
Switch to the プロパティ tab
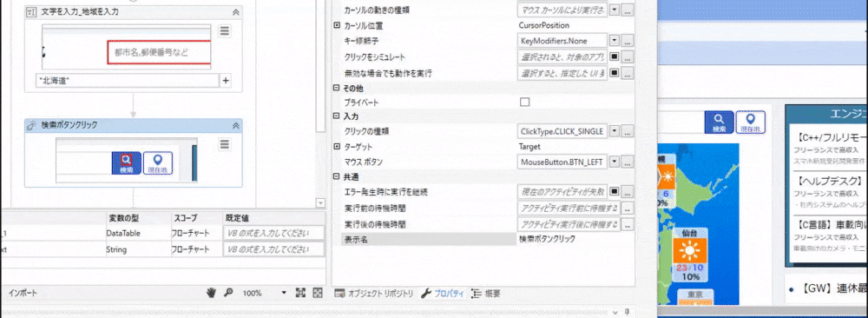(x=444, y=294)
